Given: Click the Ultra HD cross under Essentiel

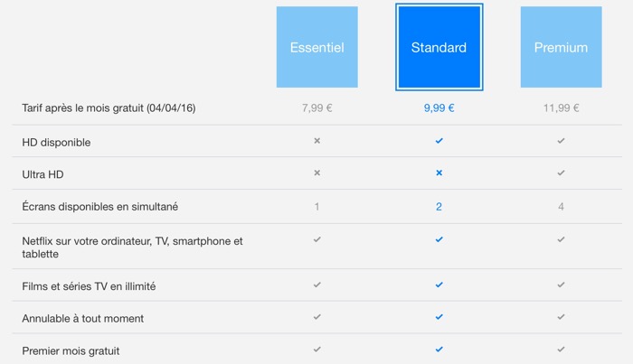Looking at the screenshot, I should [x=316, y=173].
